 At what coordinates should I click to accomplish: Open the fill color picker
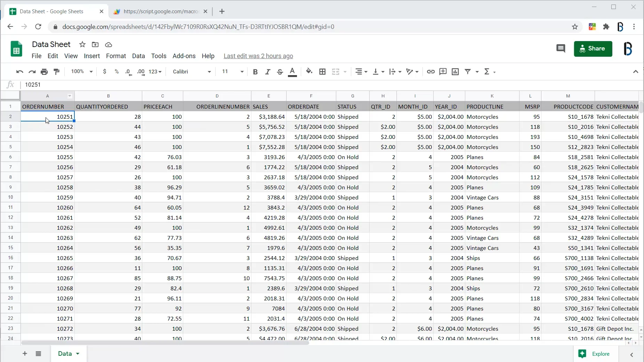[309, 72]
